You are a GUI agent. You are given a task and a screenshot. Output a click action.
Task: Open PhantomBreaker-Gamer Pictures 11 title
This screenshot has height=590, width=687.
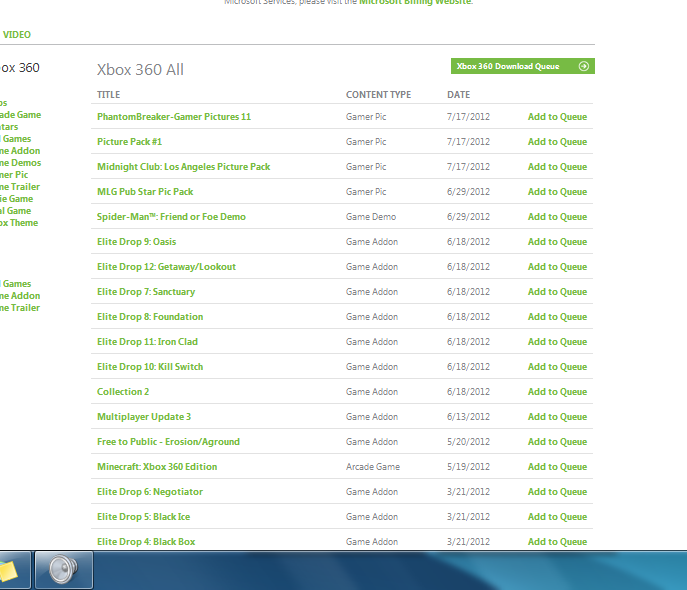point(174,117)
